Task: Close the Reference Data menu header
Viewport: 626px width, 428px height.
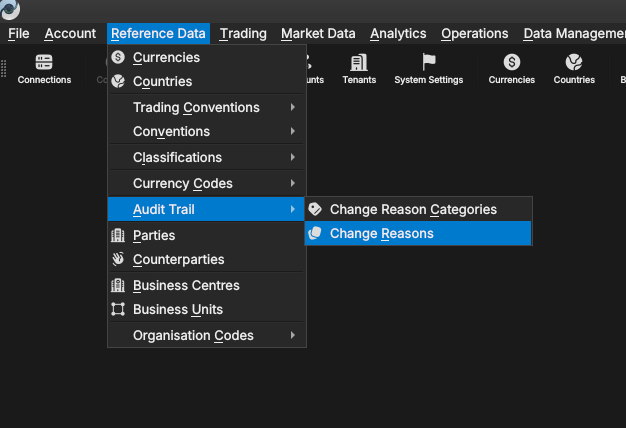Action: [x=158, y=34]
